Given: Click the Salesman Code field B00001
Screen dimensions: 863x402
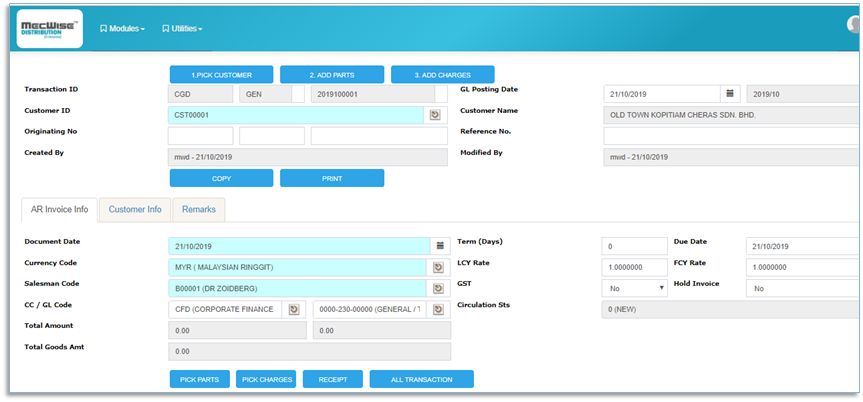Looking at the screenshot, I should [x=297, y=289].
